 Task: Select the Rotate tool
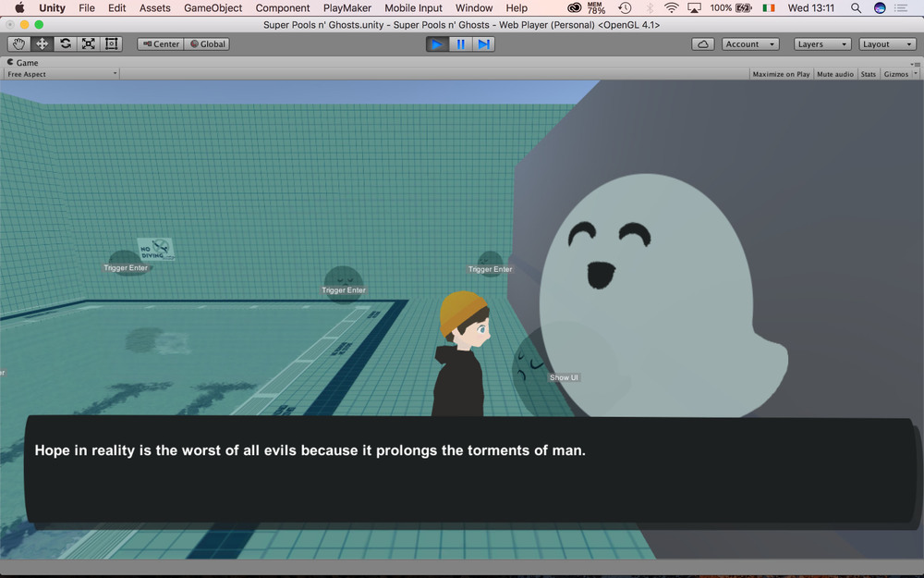point(66,43)
